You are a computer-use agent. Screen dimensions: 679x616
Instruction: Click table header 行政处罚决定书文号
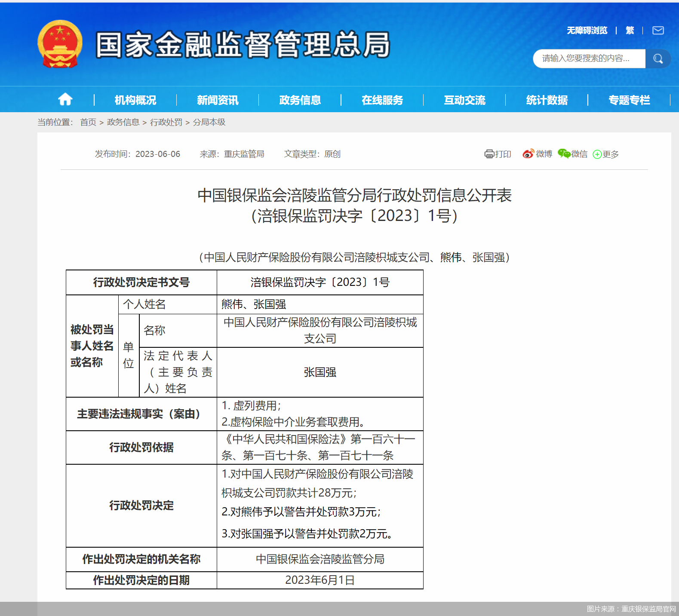pos(141,282)
